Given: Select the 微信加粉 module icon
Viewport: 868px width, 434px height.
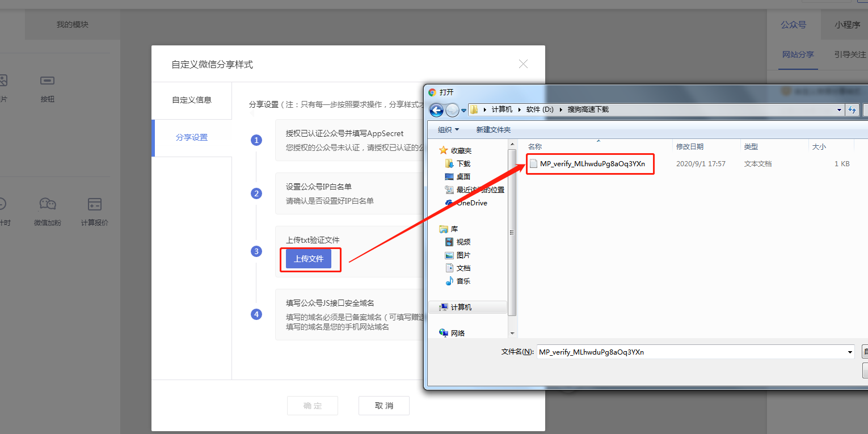Looking at the screenshot, I should (47, 204).
